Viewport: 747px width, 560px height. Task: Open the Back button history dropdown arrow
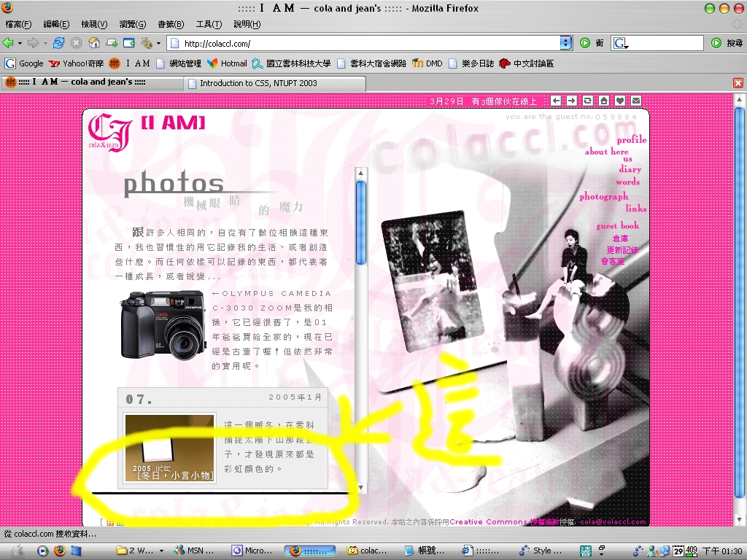(x=20, y=43)
